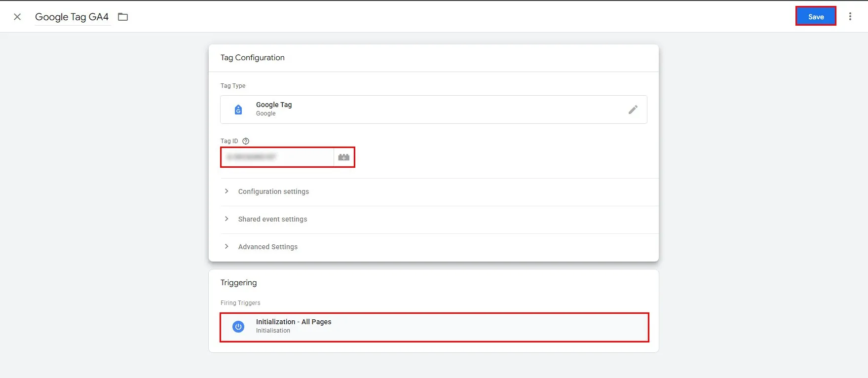Click the Tag ID help question mark icon
Viewport: 868px width, 378px height.
pos(246,141)
